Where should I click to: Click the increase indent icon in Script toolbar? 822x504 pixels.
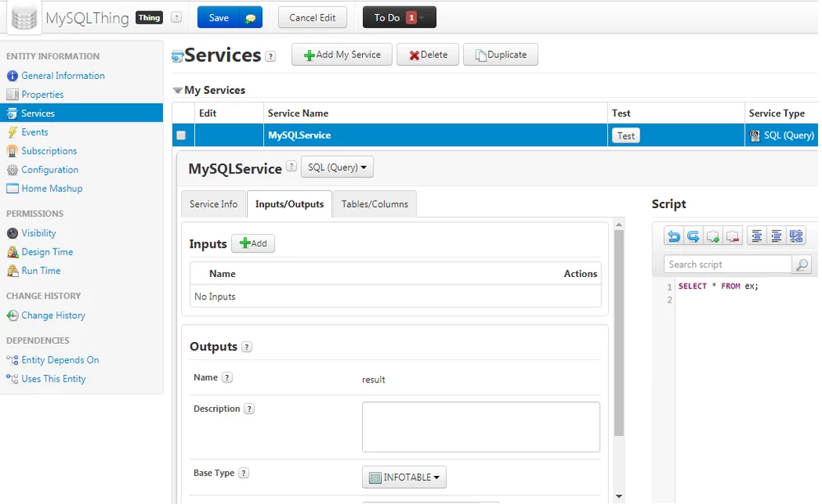tap(777, 236)
